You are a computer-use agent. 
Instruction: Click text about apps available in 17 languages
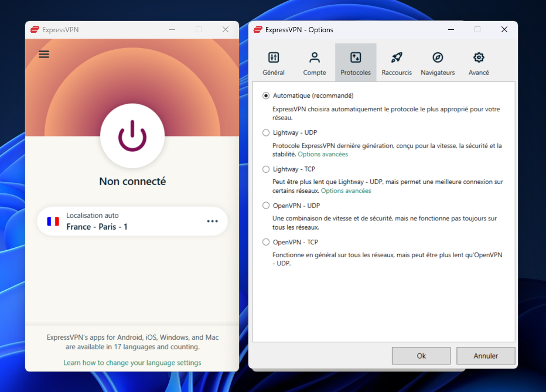click(132, 342)
